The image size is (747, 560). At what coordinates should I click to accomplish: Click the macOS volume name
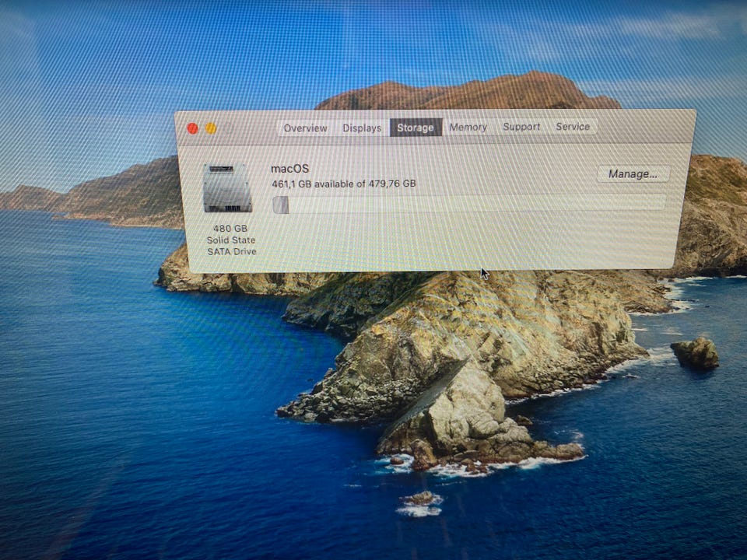(x=289, y=169)
